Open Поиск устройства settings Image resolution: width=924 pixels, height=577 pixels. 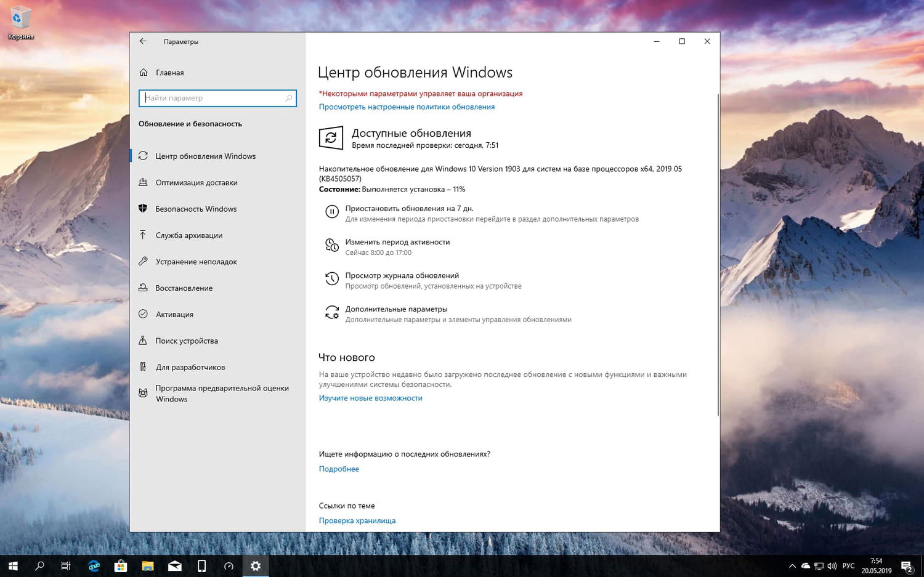pyautogui.click(x=187, y=341)
